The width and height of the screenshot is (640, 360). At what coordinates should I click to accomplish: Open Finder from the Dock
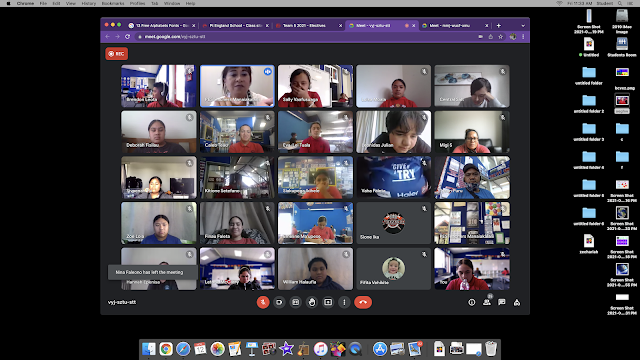[x=149, y=349]
